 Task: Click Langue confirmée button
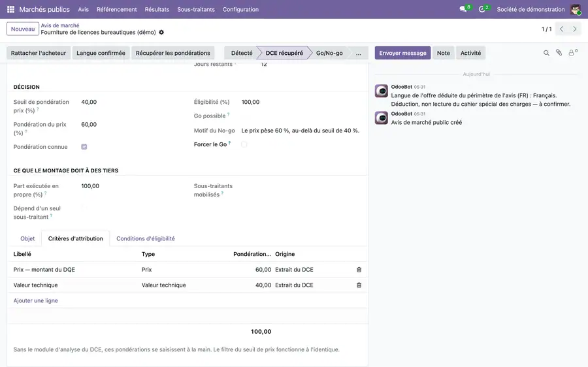101,53
